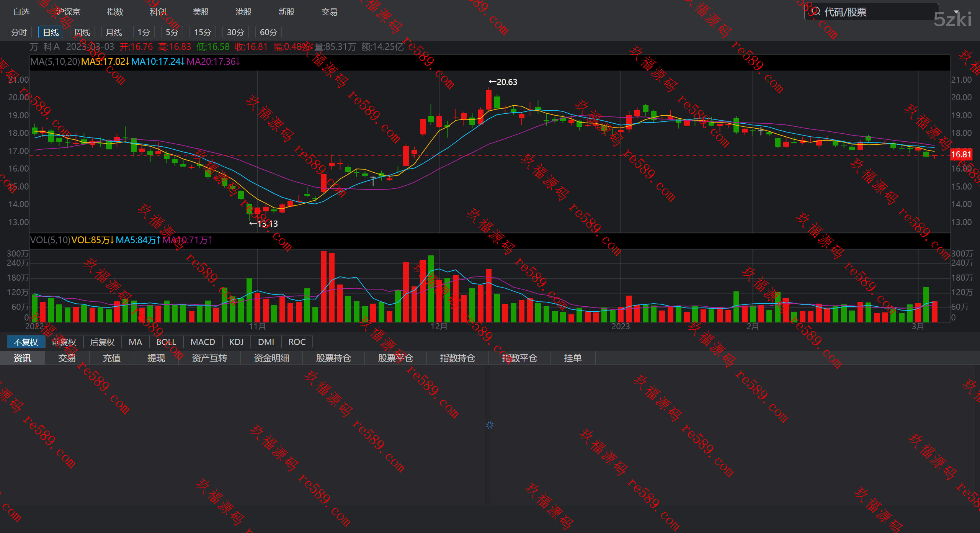Open the top-right dropdown triangle

[956, 12]
